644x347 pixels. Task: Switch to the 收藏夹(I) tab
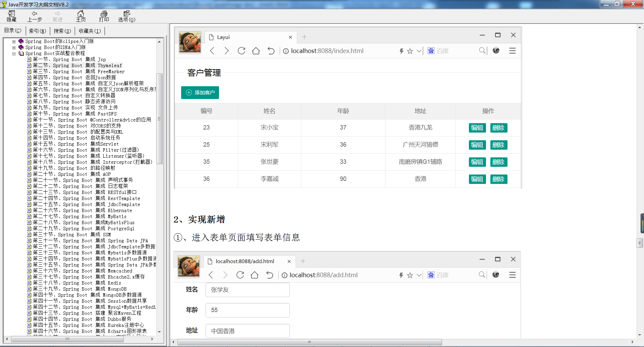pos(90,31)
